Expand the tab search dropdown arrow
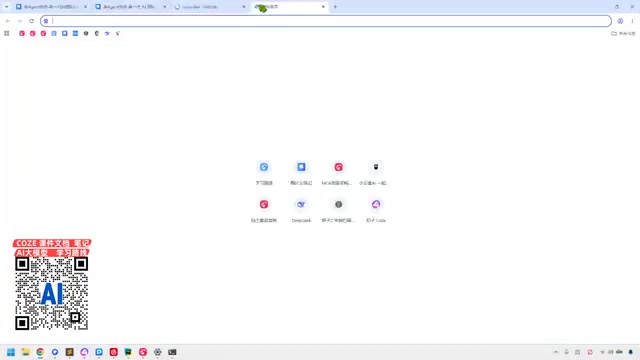Image resolution: width=640 pixels, height=360 pixels. point(7,7)
